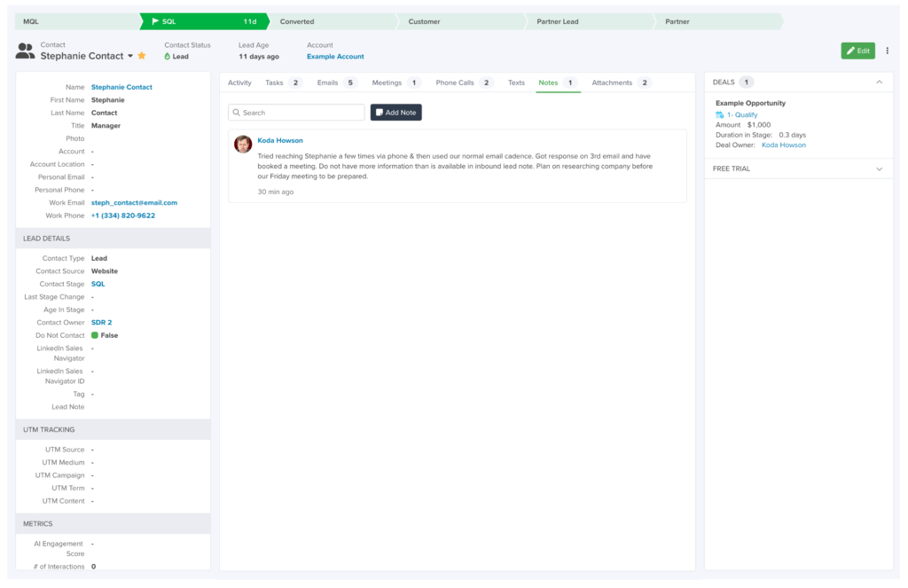Click the Title value Manager

[106, 126]
